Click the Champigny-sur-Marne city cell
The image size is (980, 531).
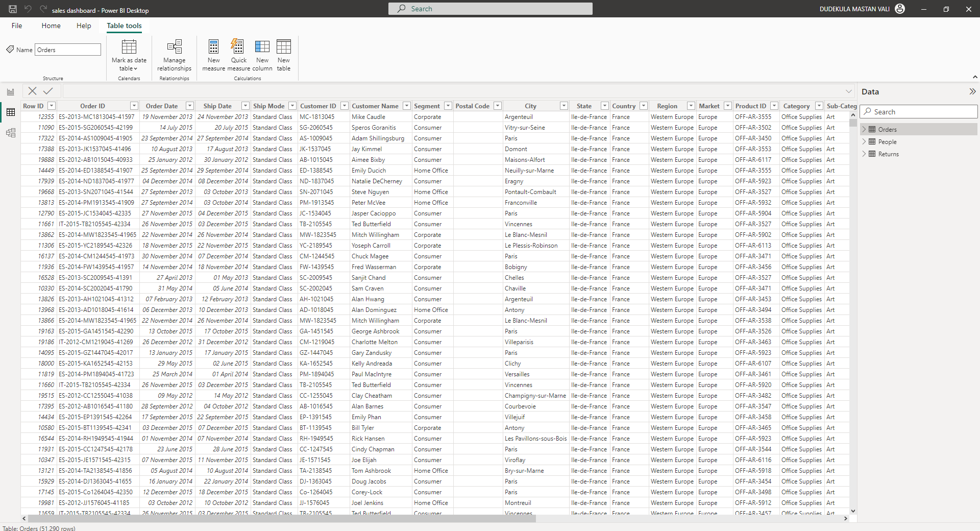[535, 396]
